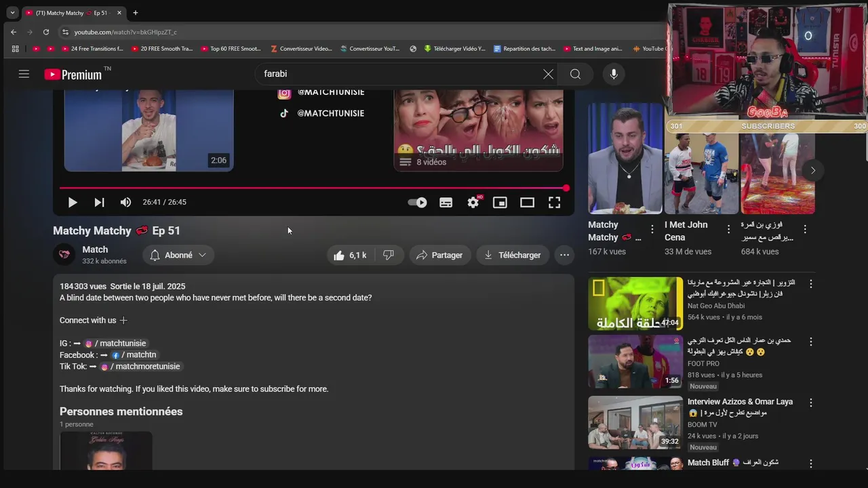Enter fullscreen mode
Screen dimensions: 868x488
tap(554, 202)
